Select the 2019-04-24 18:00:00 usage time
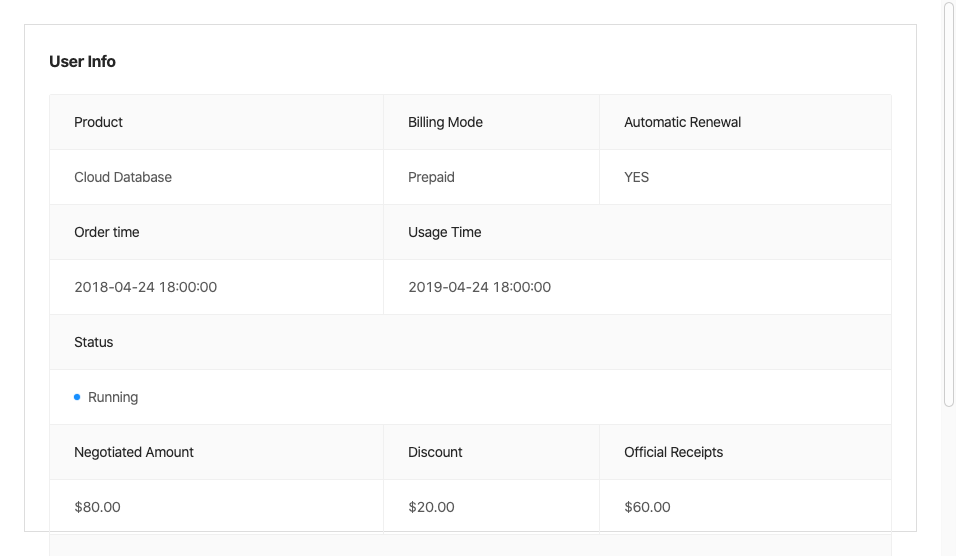The width and height of the screenshot is (956, 556). pyautogui.click(x=479, y=287)
